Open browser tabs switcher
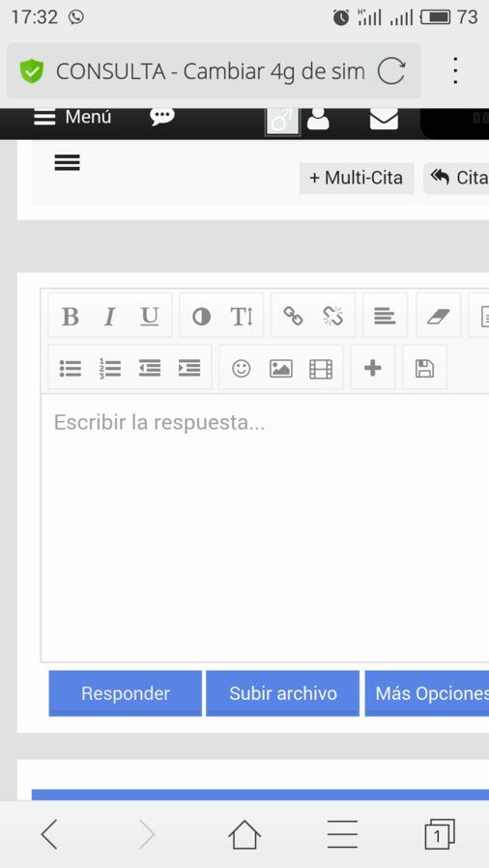This screenshot has width=489, height=868. coord(440,834)
